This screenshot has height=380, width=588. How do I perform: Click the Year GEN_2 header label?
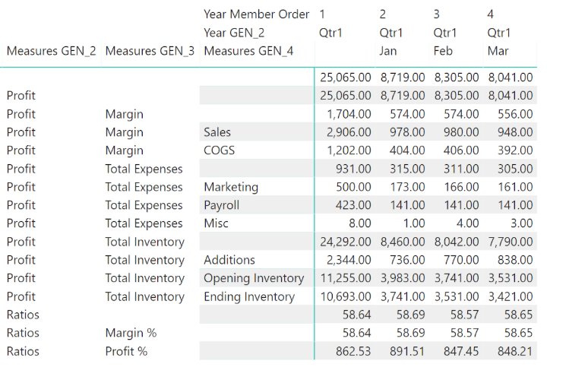[234, 33]
